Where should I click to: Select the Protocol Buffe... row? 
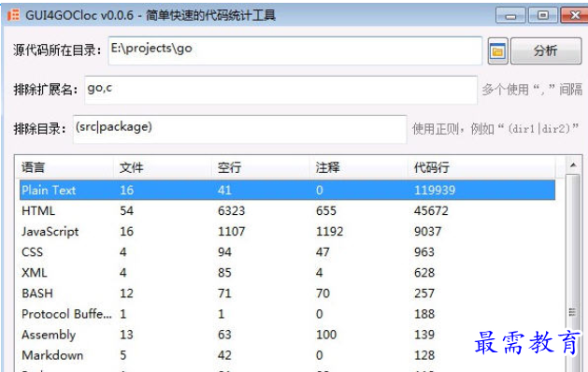point(287,314)
